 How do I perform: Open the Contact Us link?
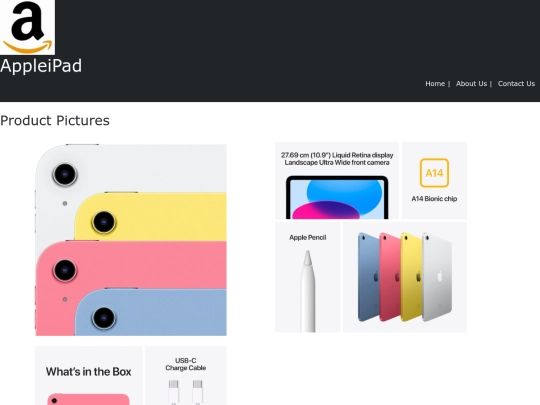point(516,84)
